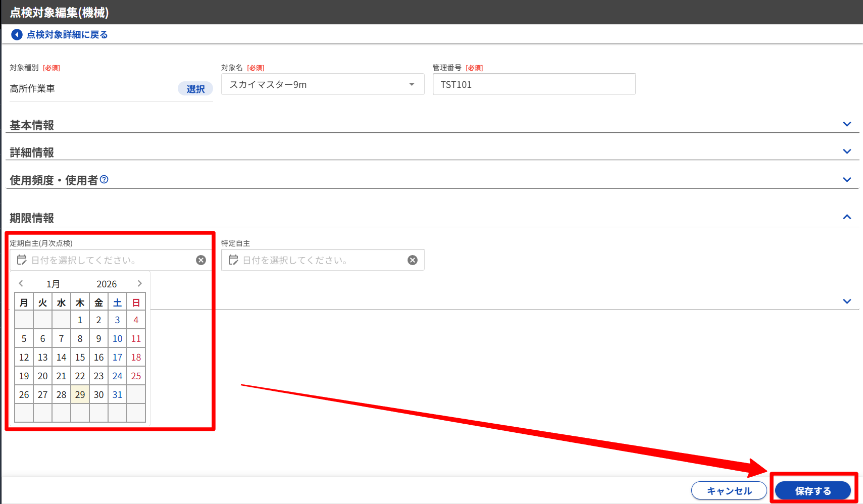Click the back arrow icon beside 点検対象詳細に戻る
The height and width of the screenshot is (504, 863).
click(x=17, y=34)
